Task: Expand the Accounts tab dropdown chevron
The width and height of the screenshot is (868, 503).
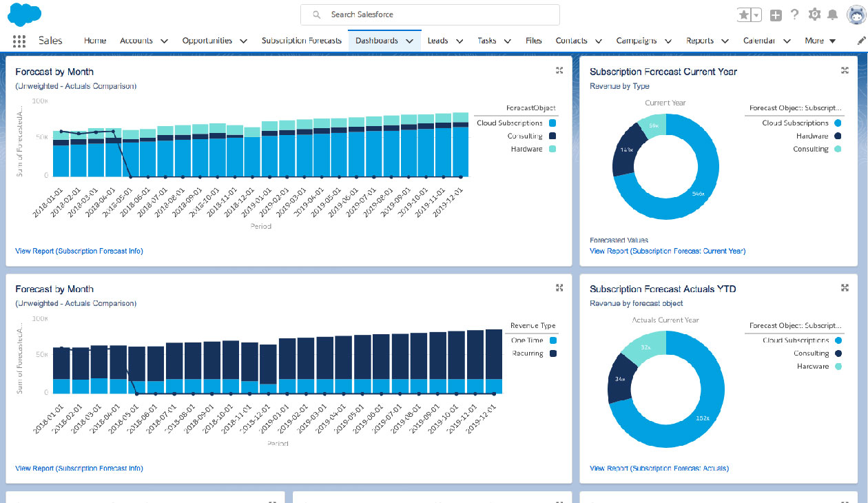Action: pos(164,41)
